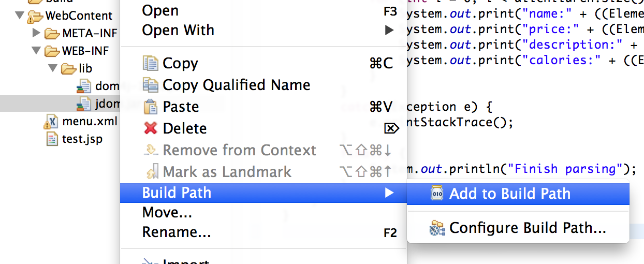Click the red Delete X icon

click(150, 128)
